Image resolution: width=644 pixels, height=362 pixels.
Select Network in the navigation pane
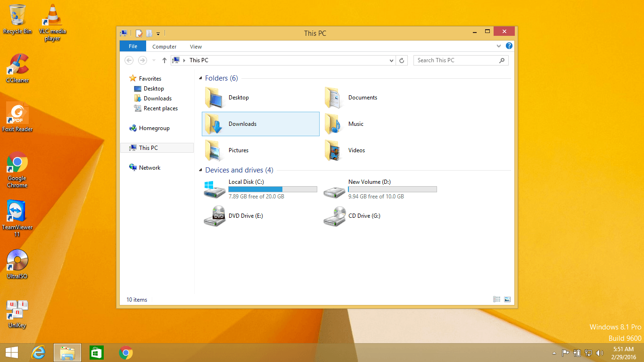[145, 168]
